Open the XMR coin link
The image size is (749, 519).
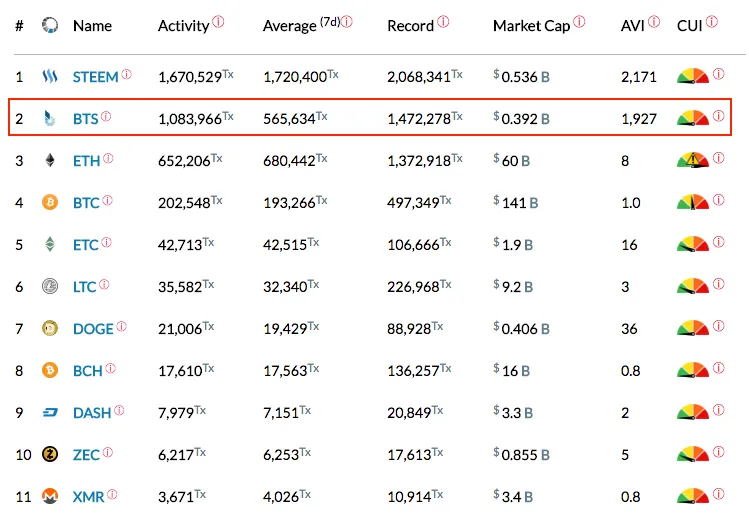[x=88, y=497]
